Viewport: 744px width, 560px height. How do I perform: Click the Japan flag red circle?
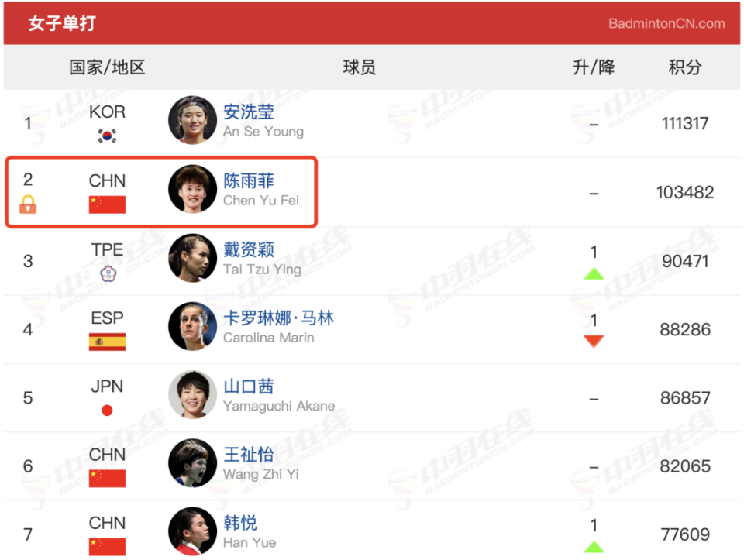tap(107, 411)
